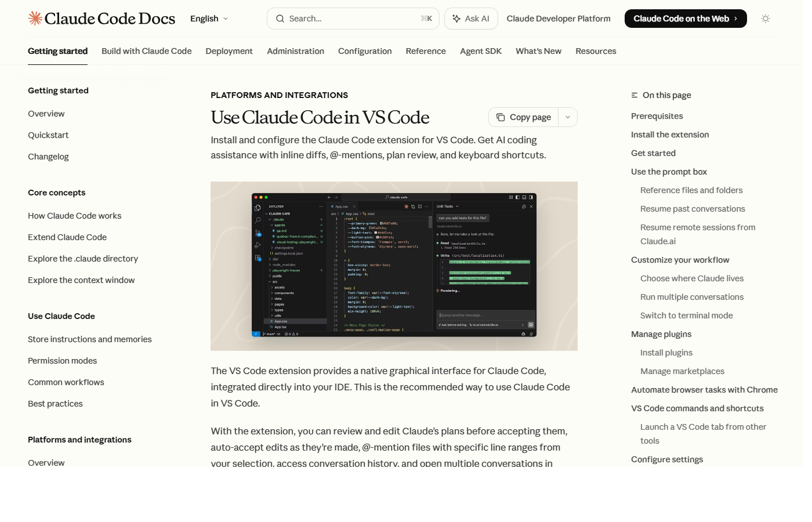
Task: Jump to Configure settings section
Action: tap(667, 459)
